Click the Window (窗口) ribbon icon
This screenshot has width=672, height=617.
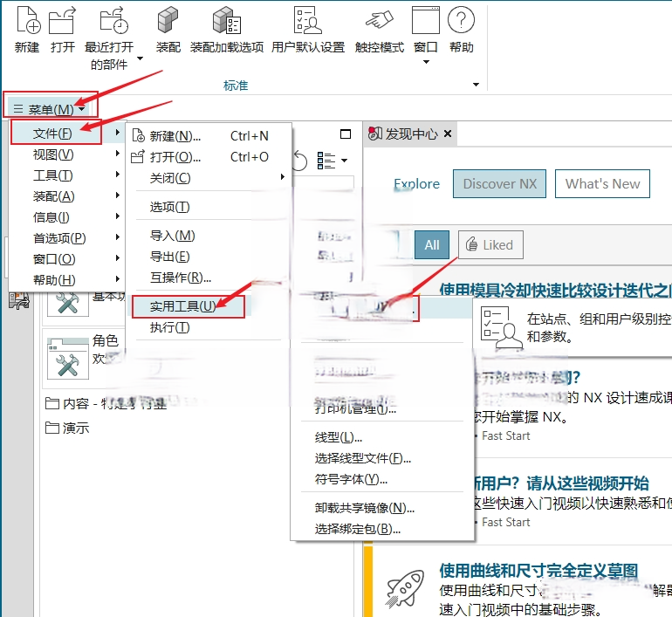pos(425,20)
